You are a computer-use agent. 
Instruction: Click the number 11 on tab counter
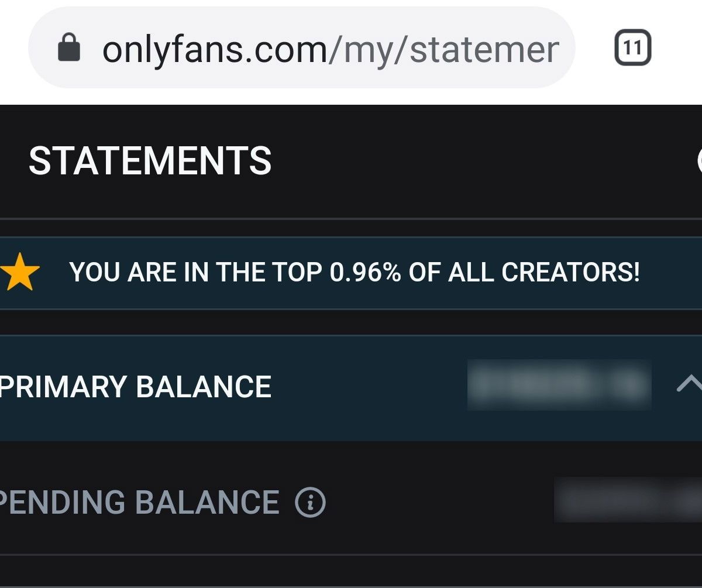click(x=632, y=47)
